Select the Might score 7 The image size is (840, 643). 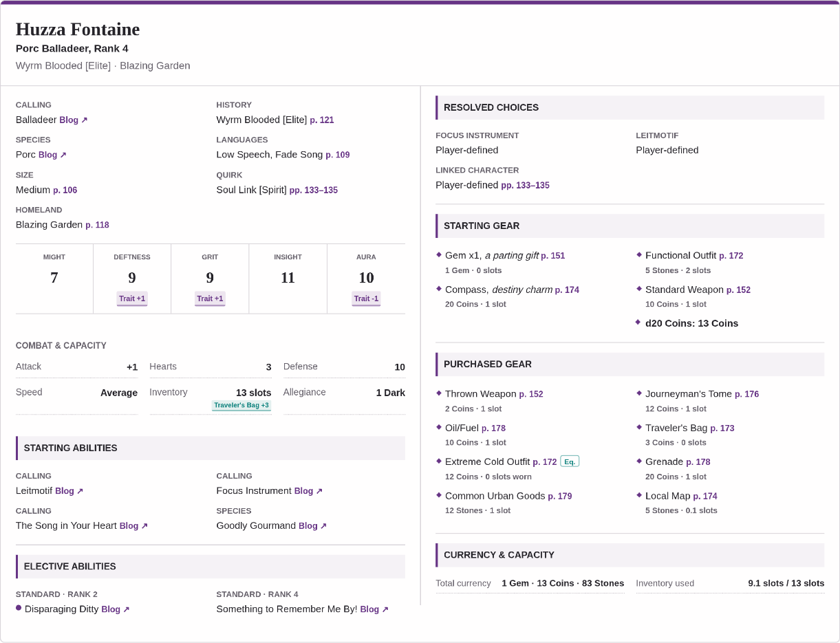point(54,278)
